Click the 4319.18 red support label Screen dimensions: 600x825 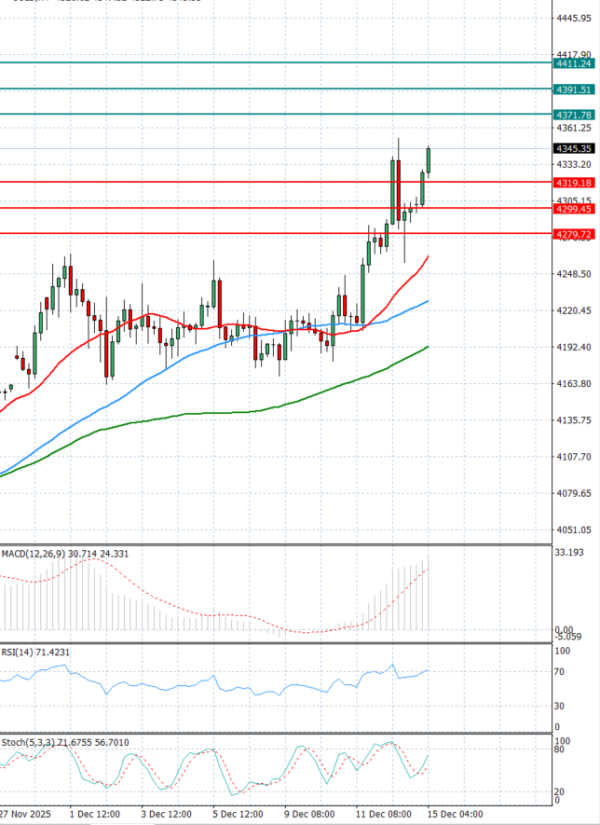[x=575, y=183]
